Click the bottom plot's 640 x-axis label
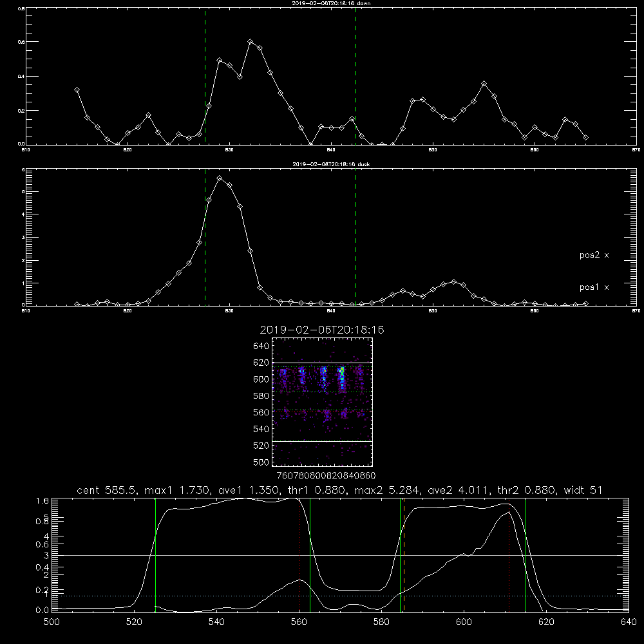Screen dimensions: 644x644 click(x=629, y=622)
